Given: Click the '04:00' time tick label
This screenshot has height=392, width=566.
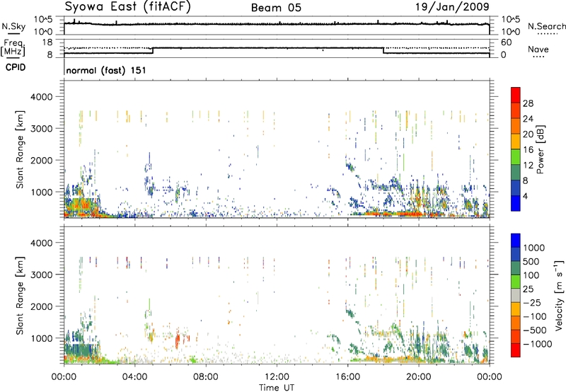Looking at the screenshot, I should tap(135, 377).
